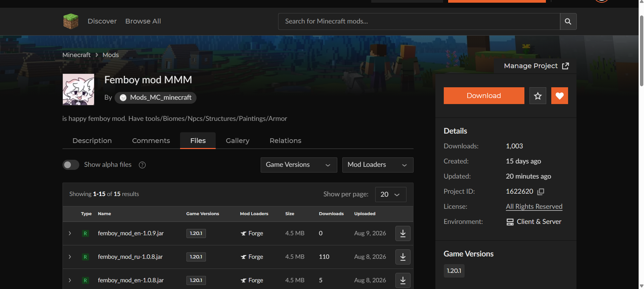Open the Gallery tab

point(238,141)
